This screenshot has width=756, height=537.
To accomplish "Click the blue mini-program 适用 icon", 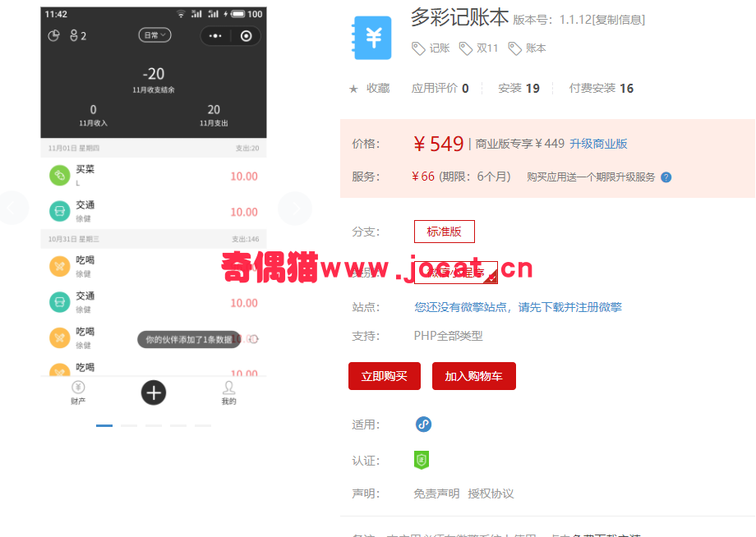I will tap(423, 425).
